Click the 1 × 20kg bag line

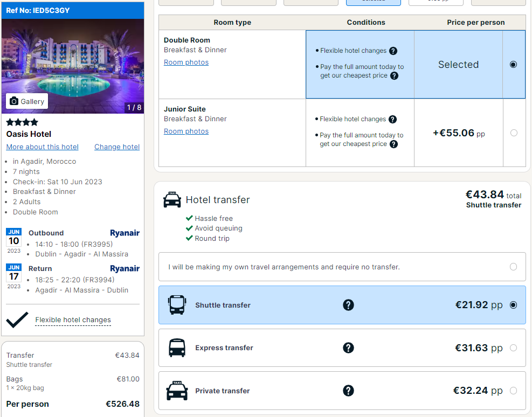pyautogui.click(x=25, y=388)
